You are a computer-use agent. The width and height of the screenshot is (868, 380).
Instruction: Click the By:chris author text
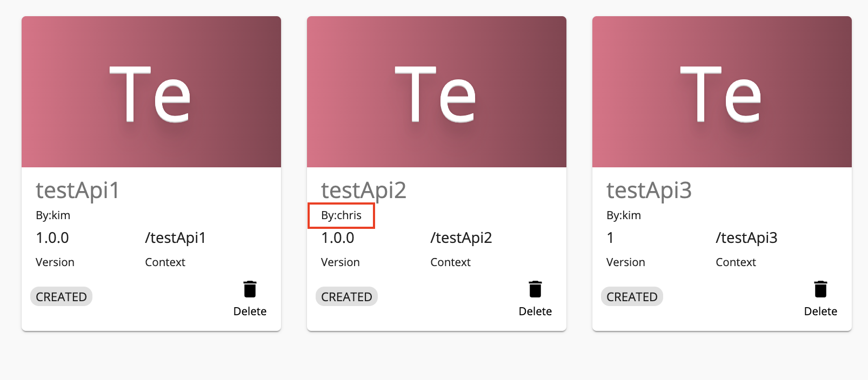341,215
